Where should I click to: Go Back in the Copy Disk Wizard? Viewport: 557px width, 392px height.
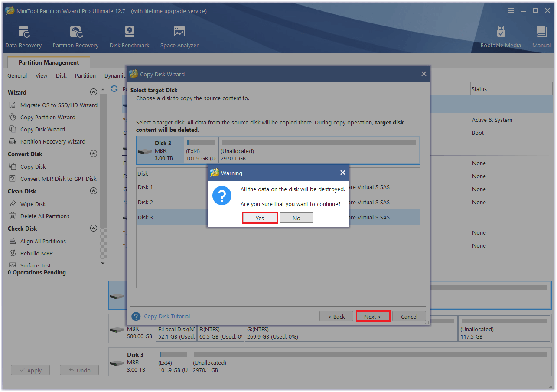pyautogui.click(x=336, y=317)
